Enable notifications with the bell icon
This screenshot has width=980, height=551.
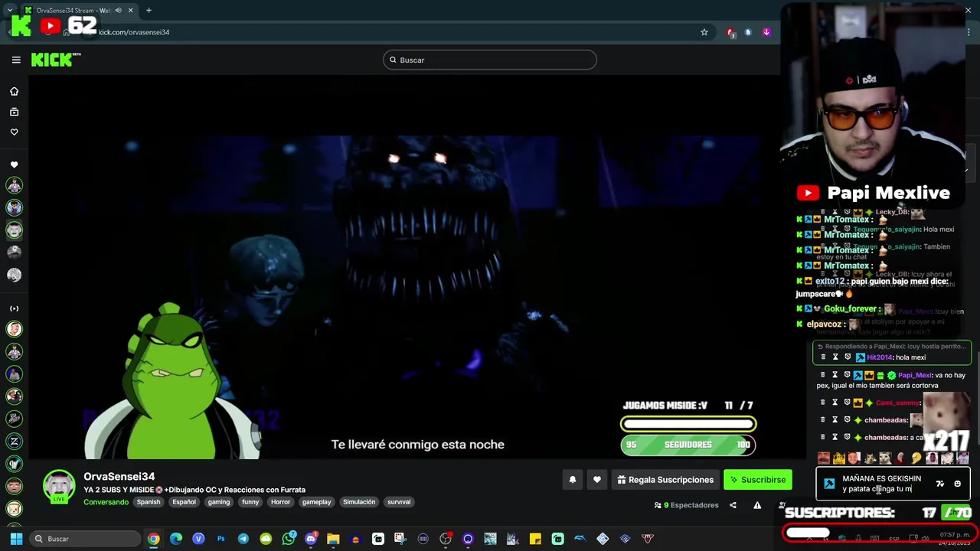(572, 480)
